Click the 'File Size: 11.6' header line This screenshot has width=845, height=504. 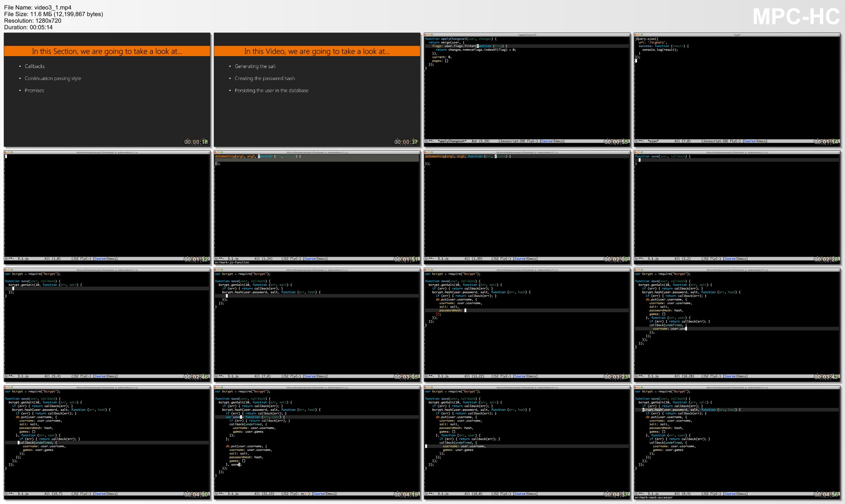coord(54,14)
